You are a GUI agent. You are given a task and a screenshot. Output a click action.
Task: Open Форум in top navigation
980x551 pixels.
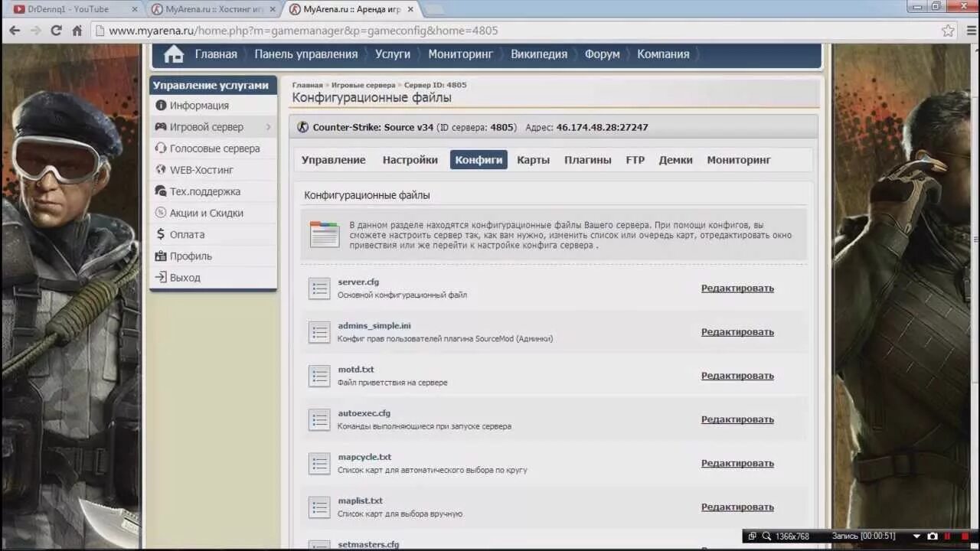click(603, 54)
